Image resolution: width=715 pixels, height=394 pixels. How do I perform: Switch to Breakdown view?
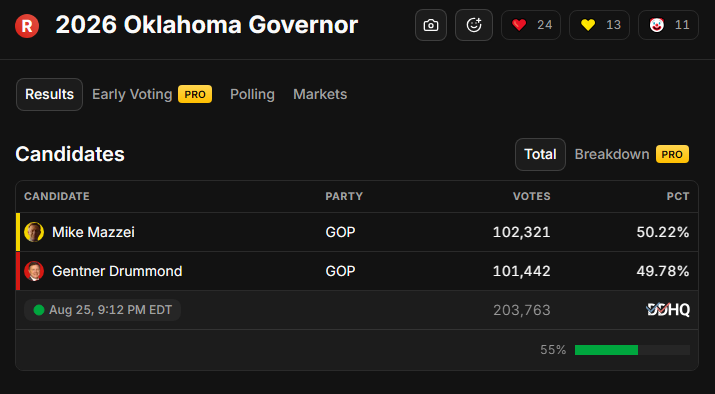(x=632, y=155)
